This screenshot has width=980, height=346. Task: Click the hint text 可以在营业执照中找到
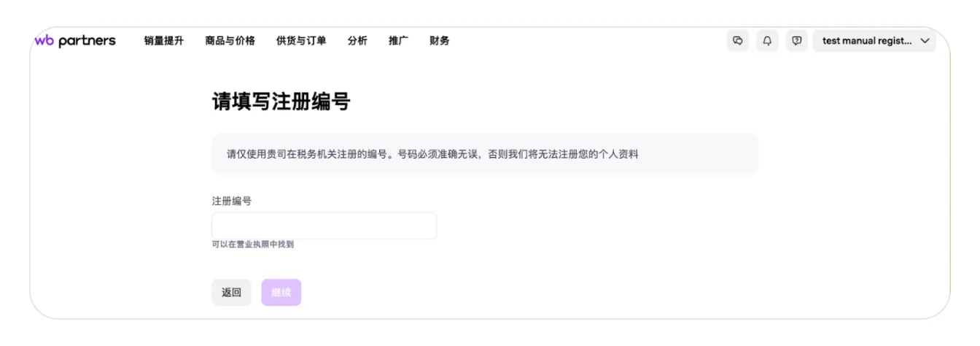tap(253, 245)
